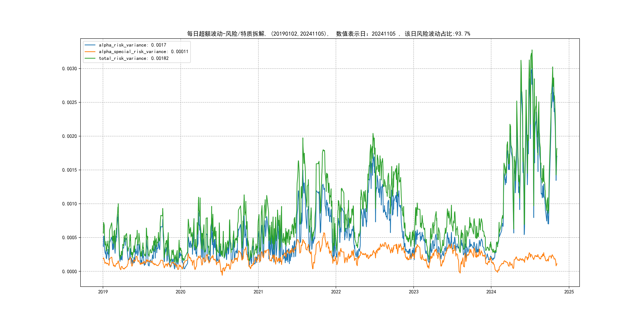644x322 pixels.
Task: Click the 0.0030 y-axis tick label
Action: pyautogui.click(x=70, y=69)
